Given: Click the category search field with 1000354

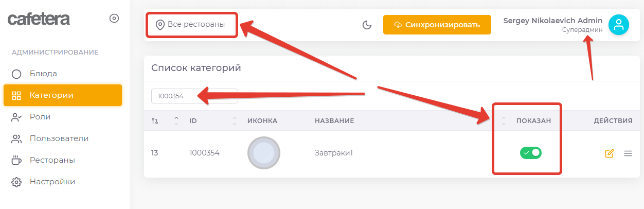Looking at the screenshot, I should tap(194, 96).
